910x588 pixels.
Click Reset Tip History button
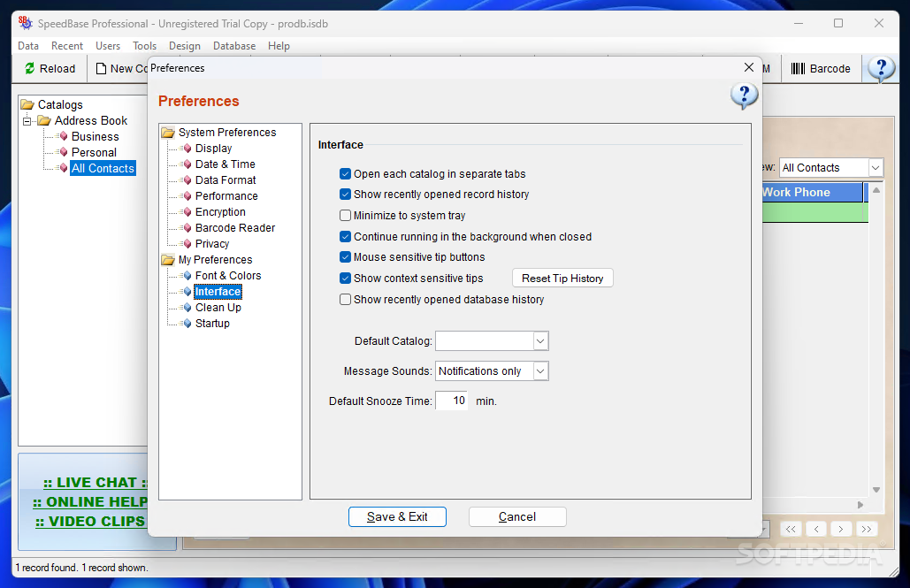pyautogui.click(x=562, y=279)
